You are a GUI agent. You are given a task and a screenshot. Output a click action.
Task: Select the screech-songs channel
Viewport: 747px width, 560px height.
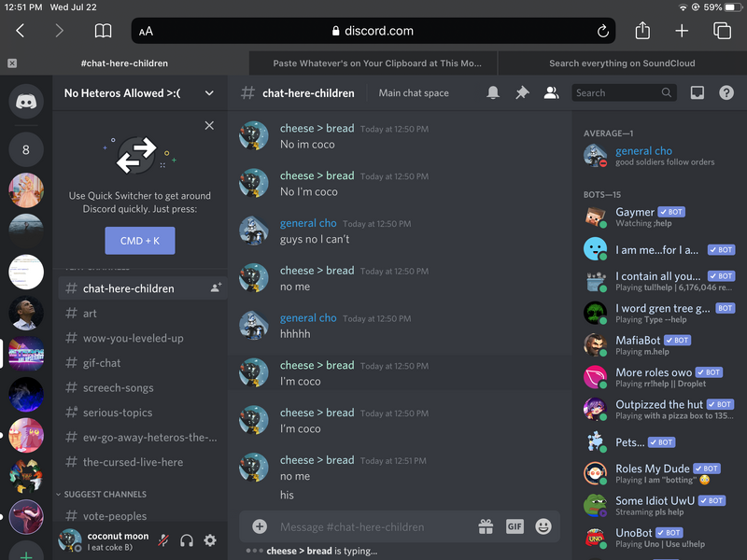pos(118,387)
